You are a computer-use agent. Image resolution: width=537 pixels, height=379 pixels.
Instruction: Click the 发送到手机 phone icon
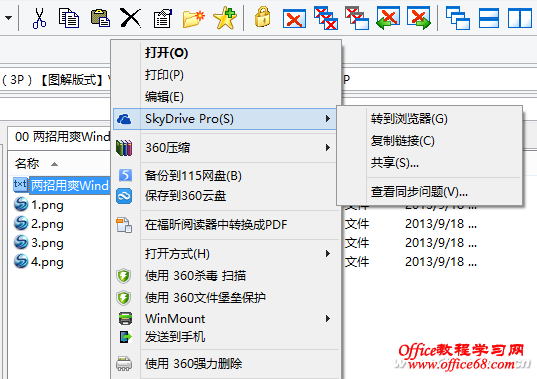[125, 337]
